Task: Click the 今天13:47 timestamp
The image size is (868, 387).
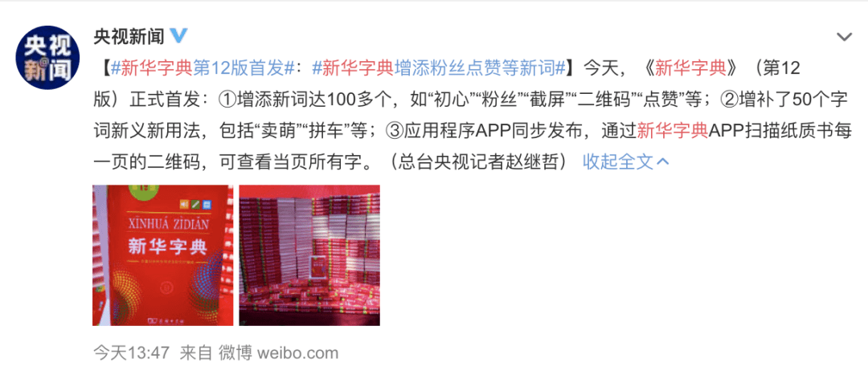Action: (131, 352)
